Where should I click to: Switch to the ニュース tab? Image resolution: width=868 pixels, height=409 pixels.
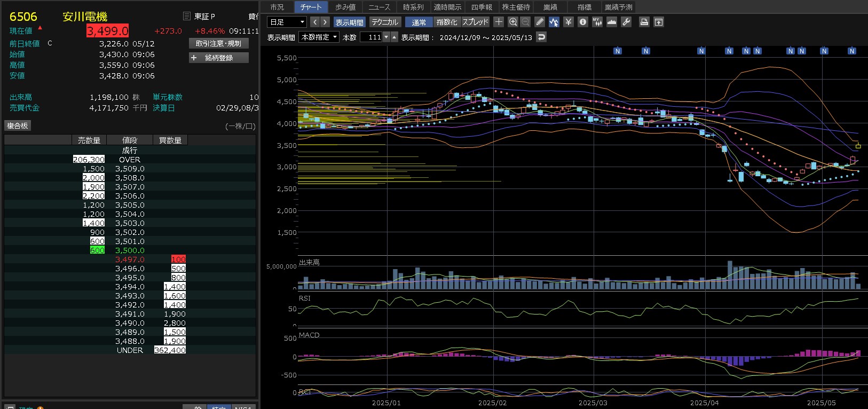coord(379,7)
